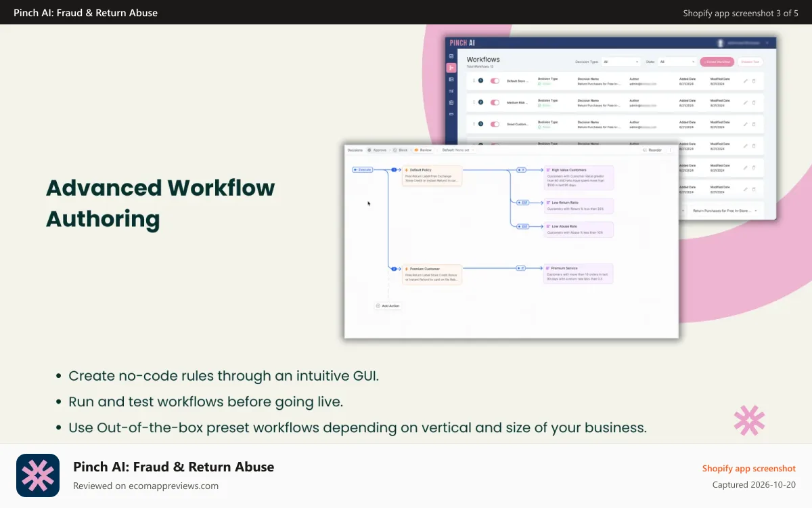Edit the Medium Risk workflow with its pencil icon
812x508 pixels.
(x=745, y=102)
